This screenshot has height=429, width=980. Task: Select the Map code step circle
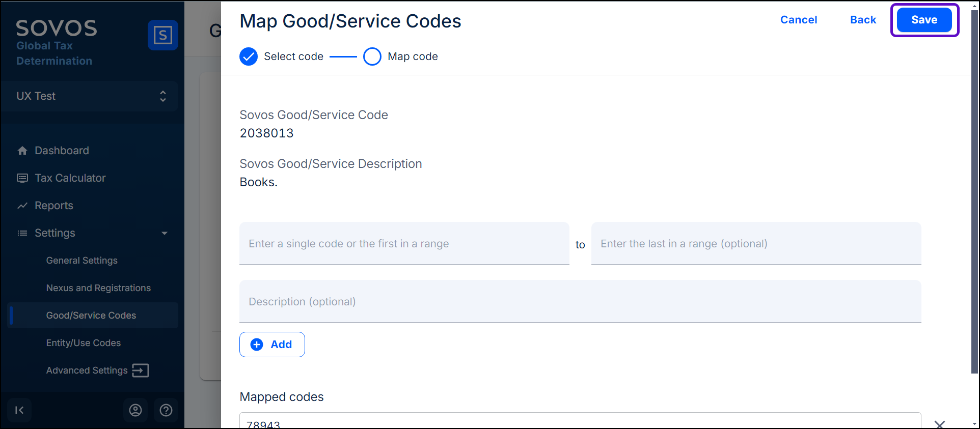point(372,56)
